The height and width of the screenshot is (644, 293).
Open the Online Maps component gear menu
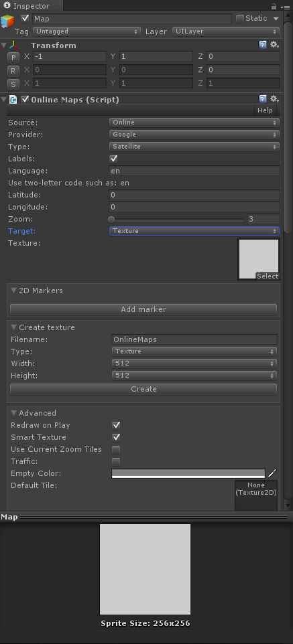(274, 99)
